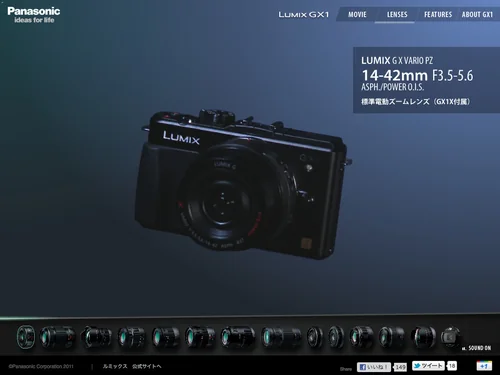
Task: Click the ©Panasonic Corporation 2011 text
Action: tap(41, 366)
